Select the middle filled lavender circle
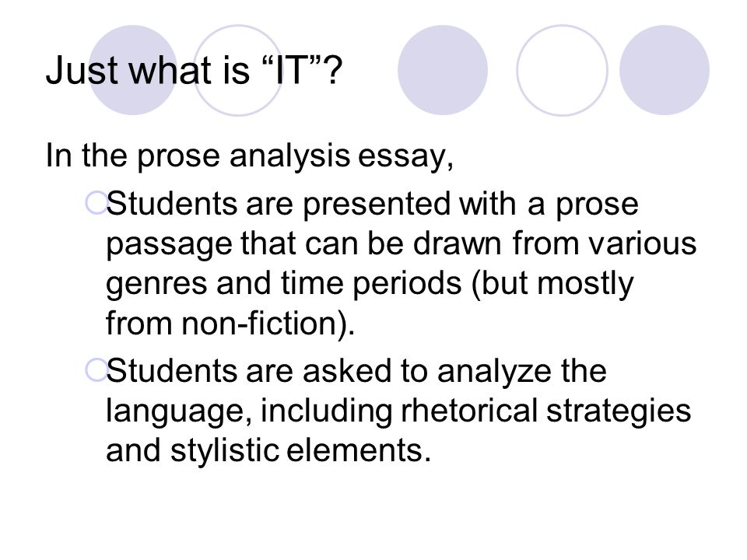Image resolution: width=747 pixels, height=560 pixels. pos(443,70)
